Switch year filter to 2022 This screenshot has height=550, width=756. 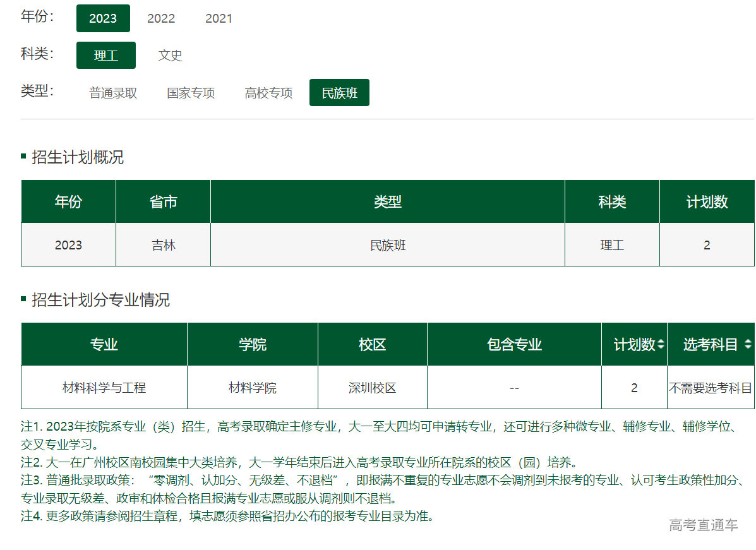click(161, 18)
